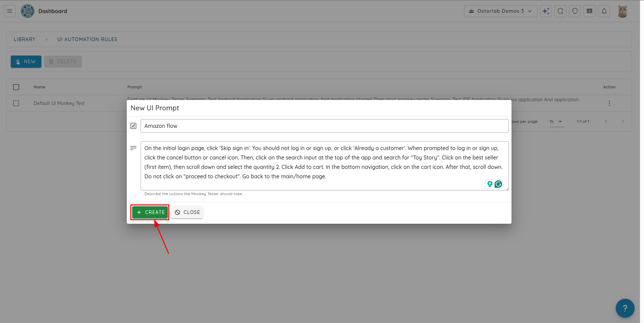This screenshot has width=644, height=323.
Task: Go to the next table page arrow
Action: [x=623, y=121]
